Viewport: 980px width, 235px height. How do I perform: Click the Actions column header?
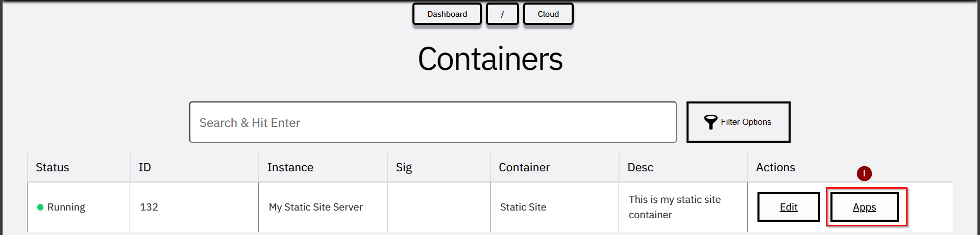(775, 167)
